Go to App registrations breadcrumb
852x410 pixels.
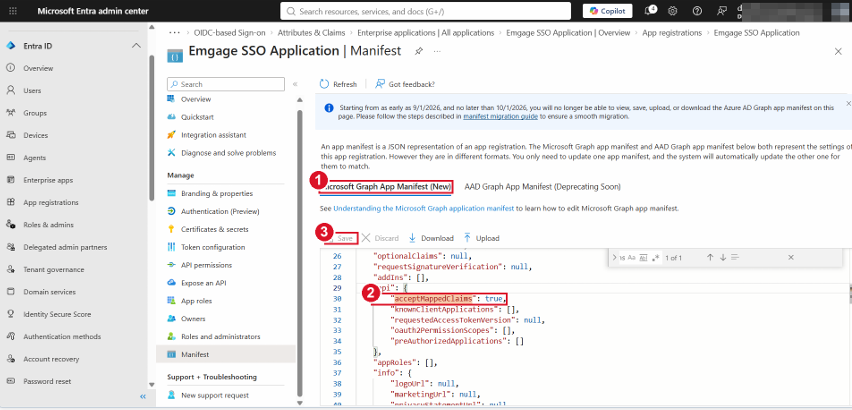672,33
